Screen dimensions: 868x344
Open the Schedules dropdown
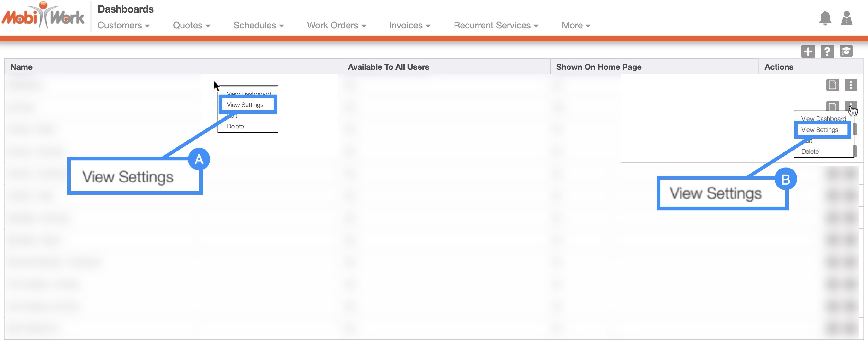click(259, 26)
